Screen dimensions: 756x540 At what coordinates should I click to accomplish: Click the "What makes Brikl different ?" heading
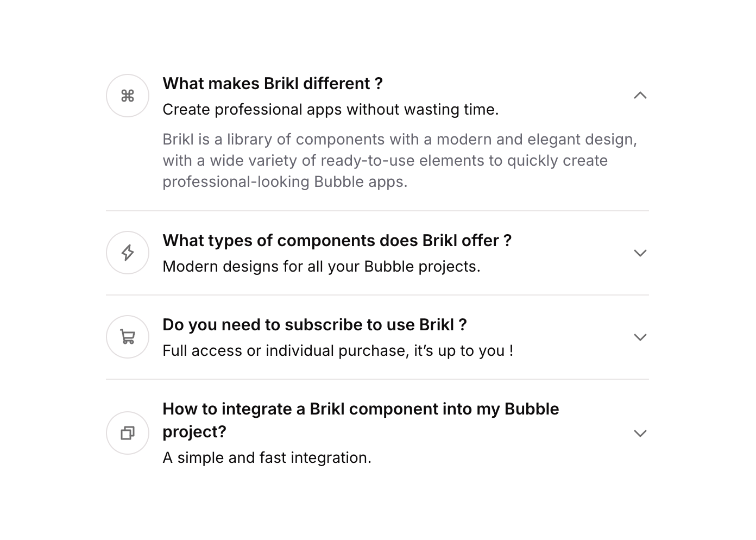point(273,84)
